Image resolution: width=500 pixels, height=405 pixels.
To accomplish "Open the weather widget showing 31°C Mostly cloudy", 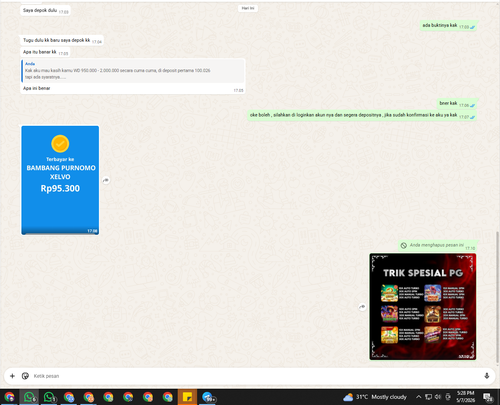I will (x=375, y=397).
